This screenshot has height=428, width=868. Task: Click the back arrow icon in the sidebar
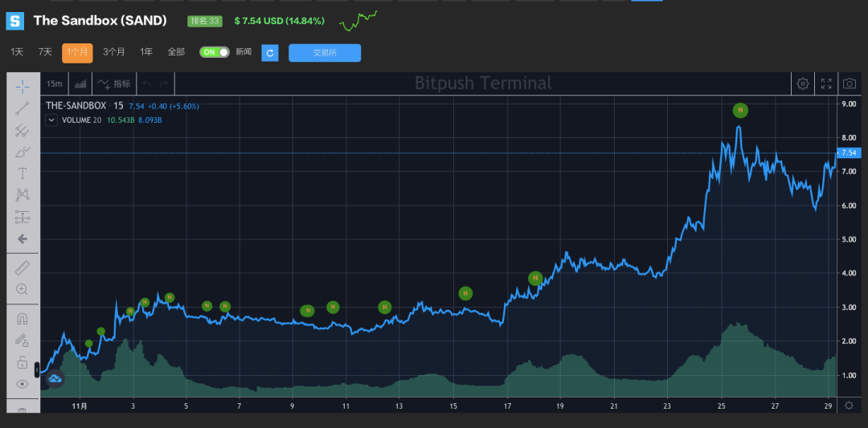pos(23,238)
